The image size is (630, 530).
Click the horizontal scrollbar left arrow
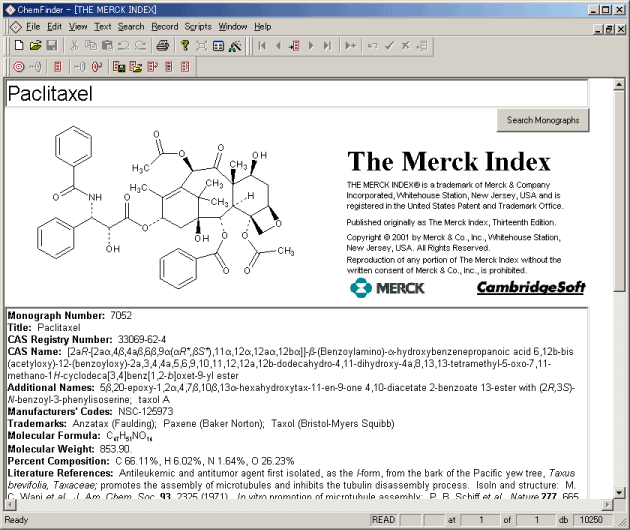click(10, 504)
